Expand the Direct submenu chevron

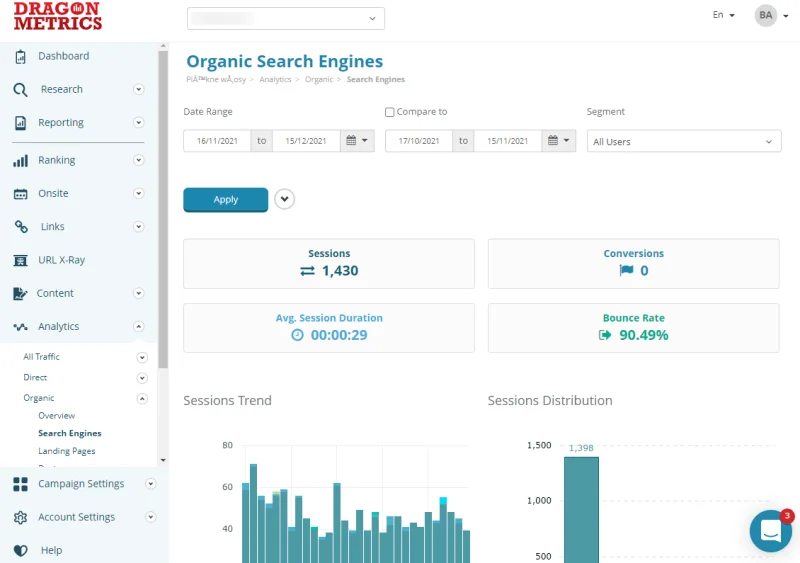pos(142,378)
